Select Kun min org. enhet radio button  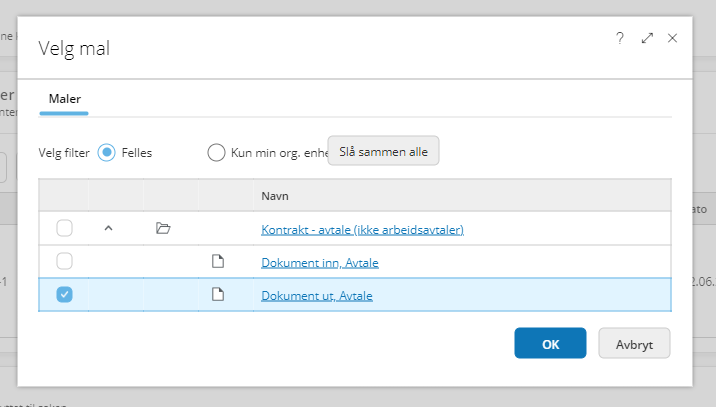[x=216, y=153]
